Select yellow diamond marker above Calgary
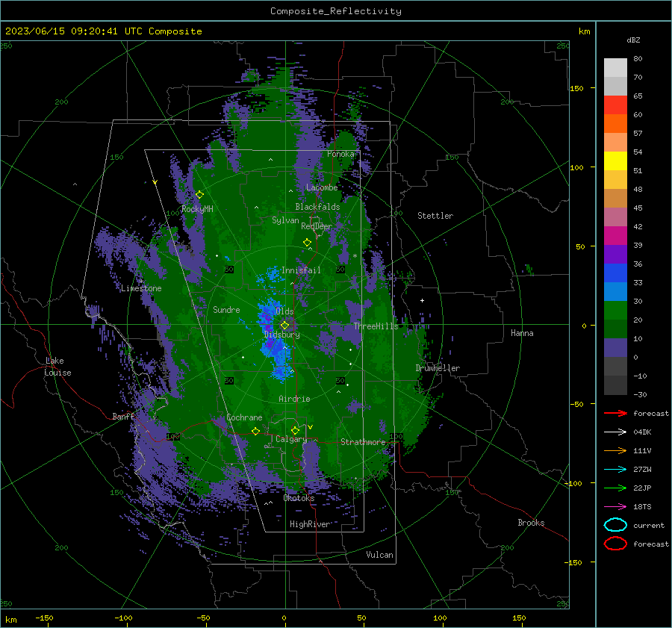Viewport: 672px width, 628px height. click(x=295, y=430)
